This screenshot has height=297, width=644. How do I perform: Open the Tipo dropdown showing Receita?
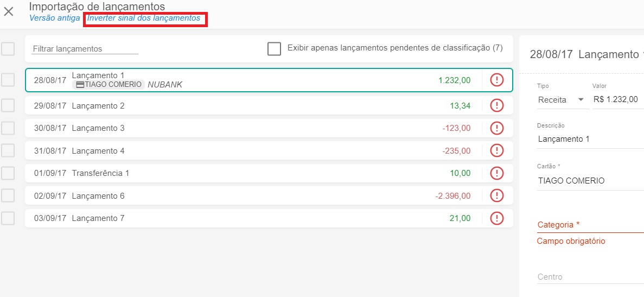[562, 100]
